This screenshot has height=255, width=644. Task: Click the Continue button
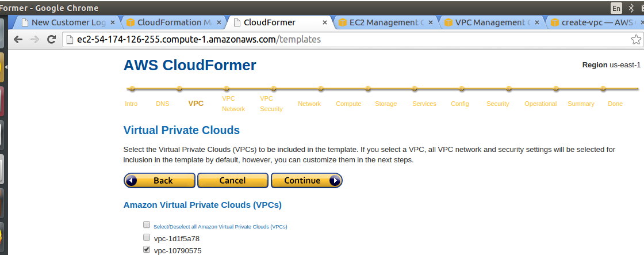click(x=306, y=181)
